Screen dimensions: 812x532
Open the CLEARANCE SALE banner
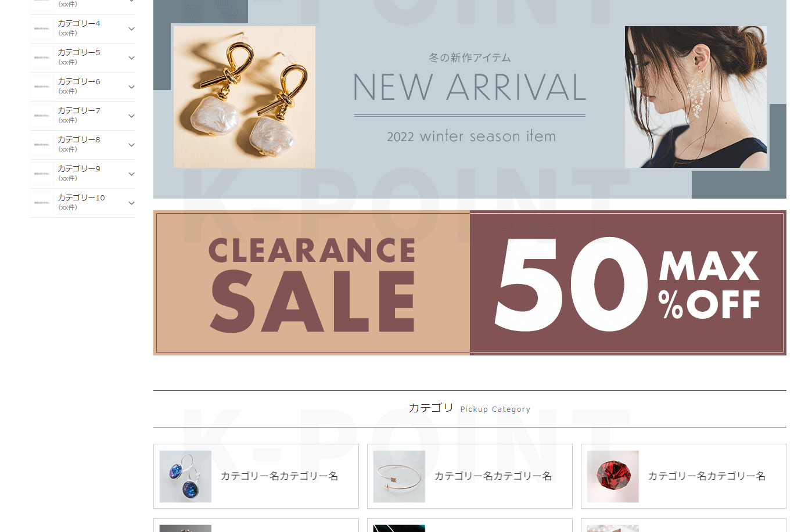(x=311, y=283)
